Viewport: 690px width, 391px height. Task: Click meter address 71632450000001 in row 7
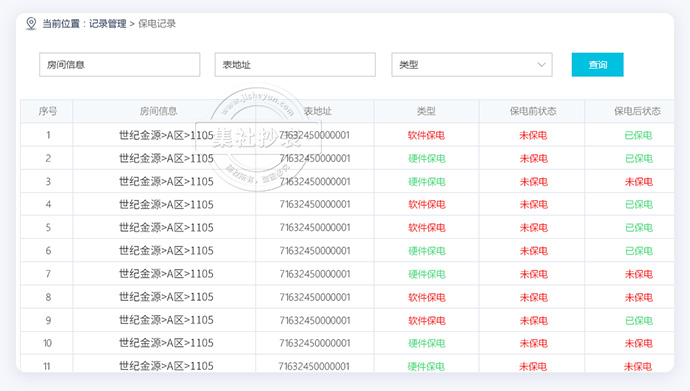pyautogui.click(x=315, y=274)
